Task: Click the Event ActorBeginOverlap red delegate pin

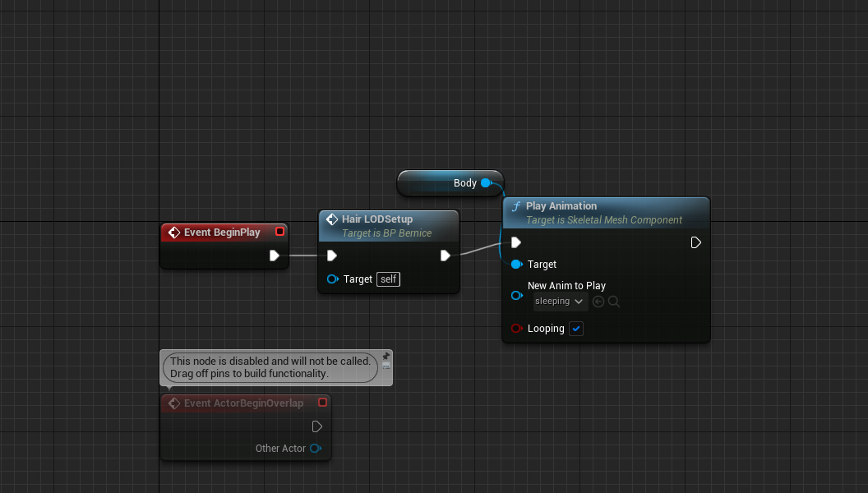Action: pos(323,403)
